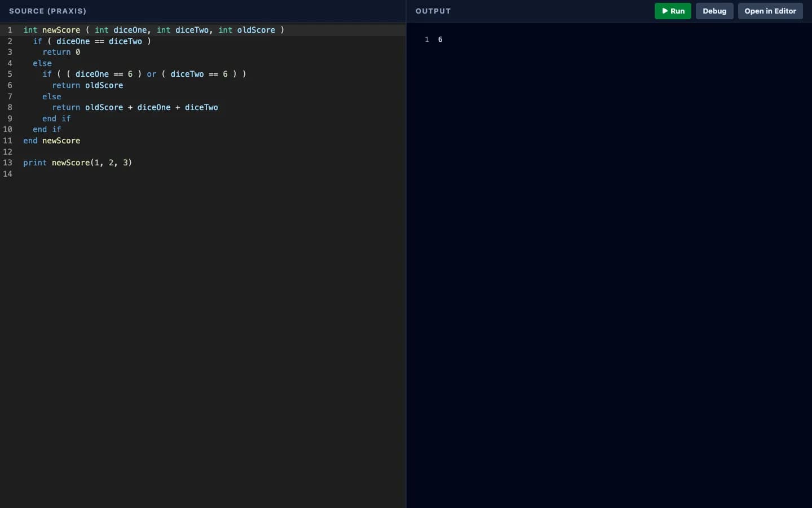Click the "end if" on line 10

tap(47, 129)
